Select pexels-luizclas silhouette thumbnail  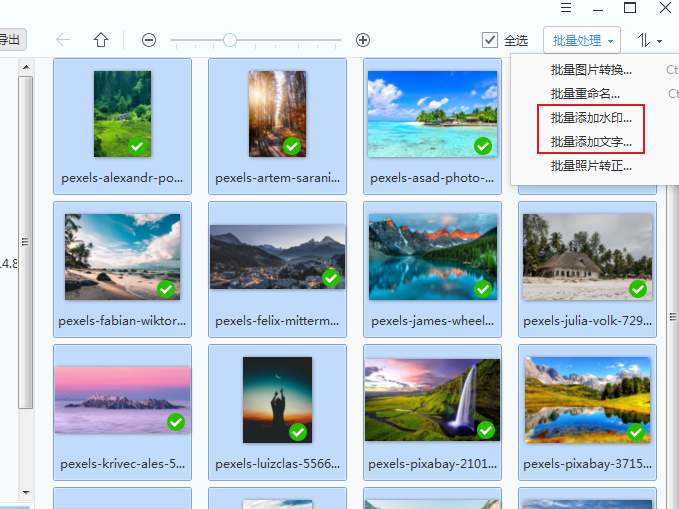(278, 400)
